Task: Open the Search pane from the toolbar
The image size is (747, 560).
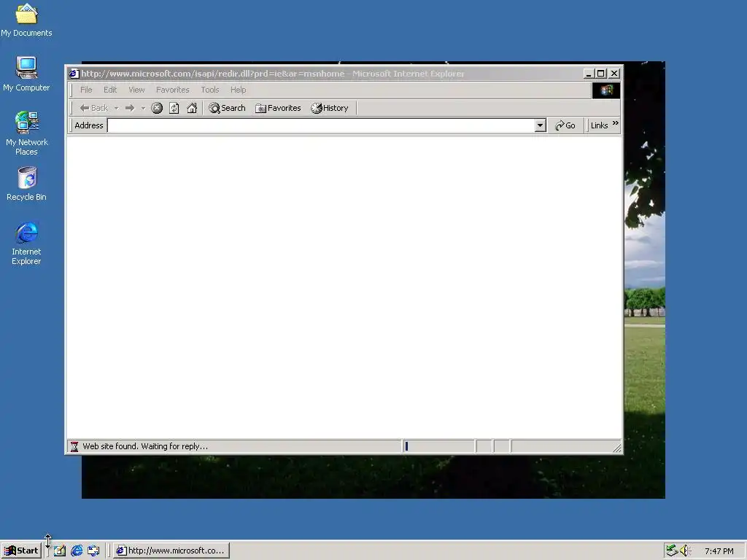Action: pyautogui.click(x=228, y=108)
